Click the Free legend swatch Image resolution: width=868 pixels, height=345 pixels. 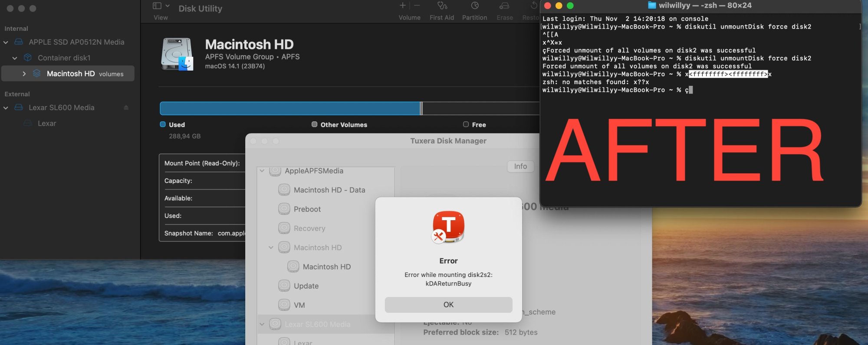click(x=466, y=124)
